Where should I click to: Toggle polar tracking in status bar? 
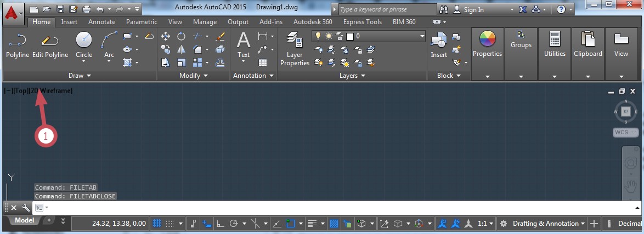click(x=234, y=224)
